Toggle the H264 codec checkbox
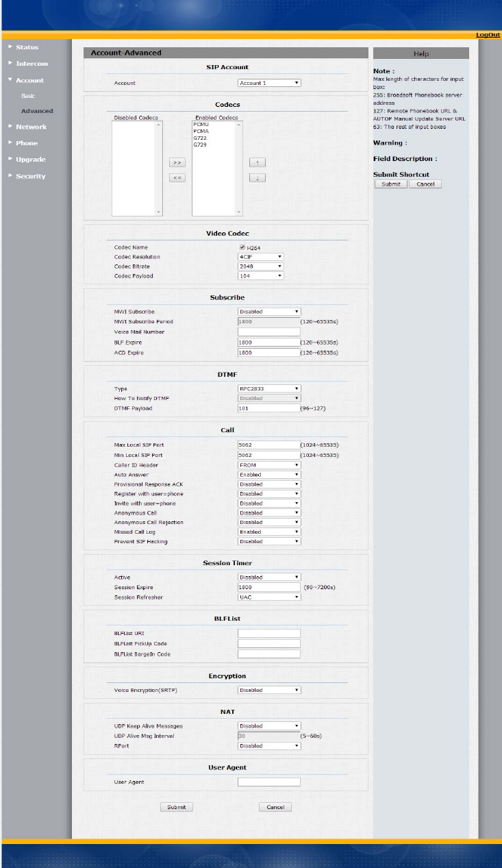Image resolution: width=502 pixels, height=868 pixels. pos(242,247)
